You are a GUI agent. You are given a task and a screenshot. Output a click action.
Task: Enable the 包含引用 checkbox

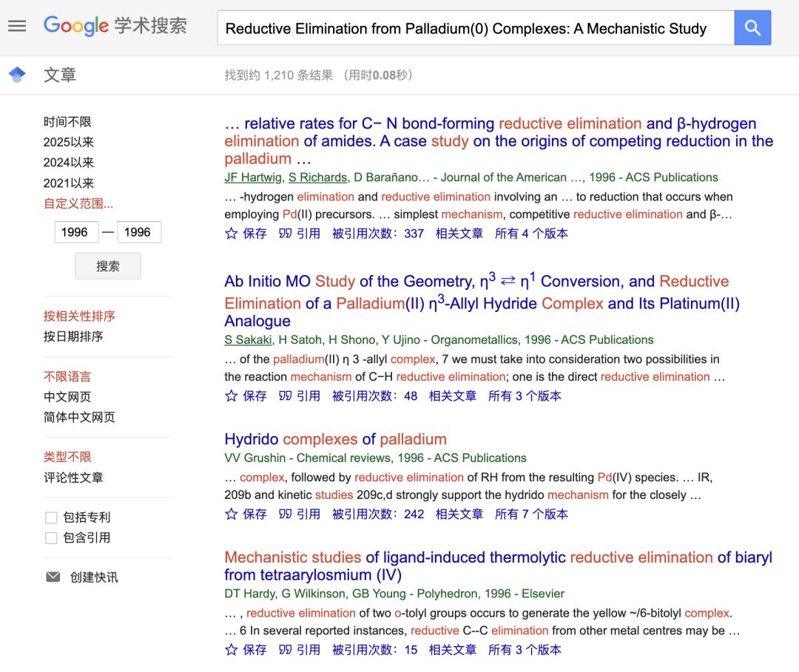tap(51, 538)
